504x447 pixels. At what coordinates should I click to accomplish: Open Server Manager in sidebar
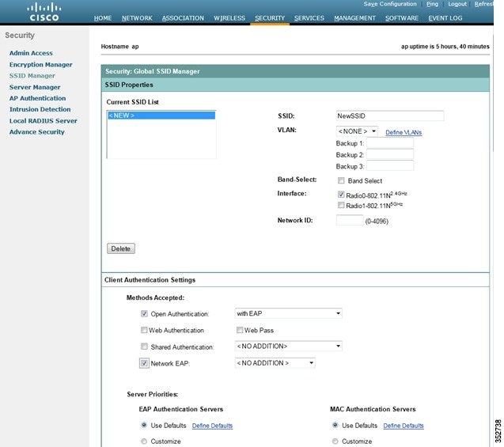click(x=35, y=87)
